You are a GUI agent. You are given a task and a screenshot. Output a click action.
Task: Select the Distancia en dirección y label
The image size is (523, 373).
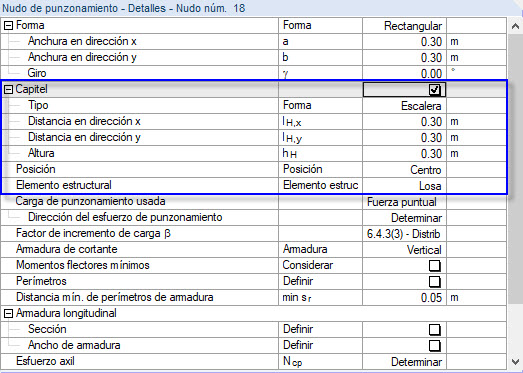pyautogui.click(x=84, y=137)
